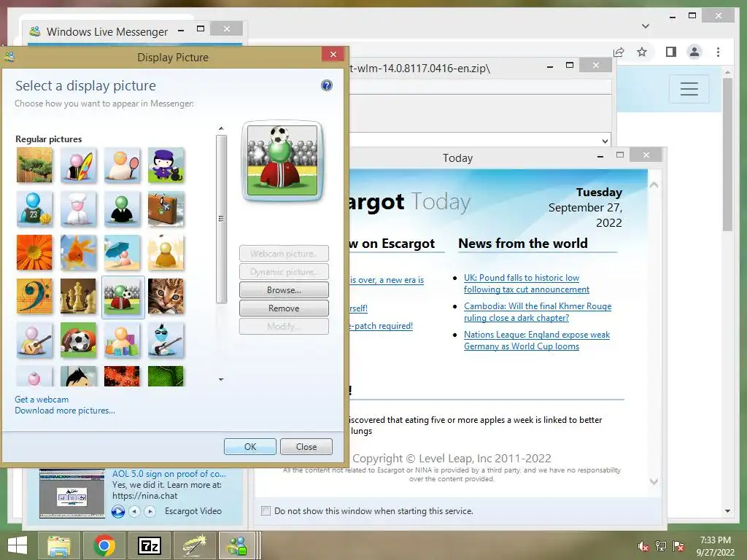The height and width of the screenshot is (560, 747).
Task: Open the Chrome share page icon
Action: point(619,52)
